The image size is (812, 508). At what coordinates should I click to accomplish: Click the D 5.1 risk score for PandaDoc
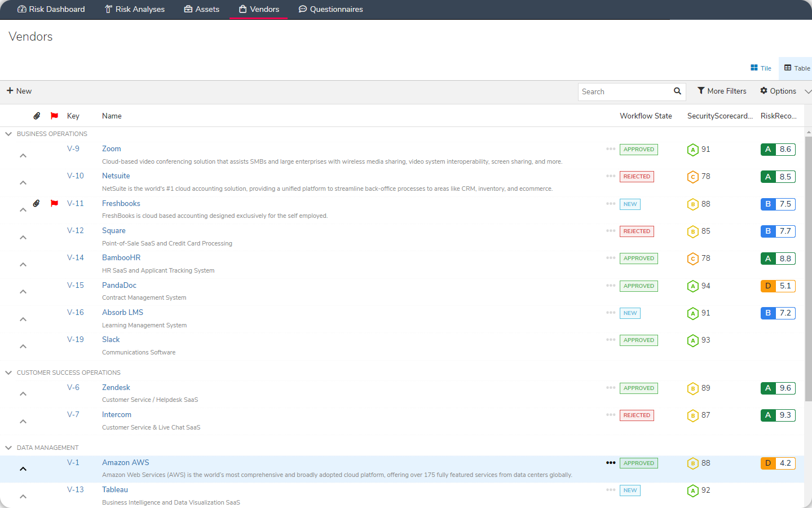pyautogui.click(x=778, y=286)
